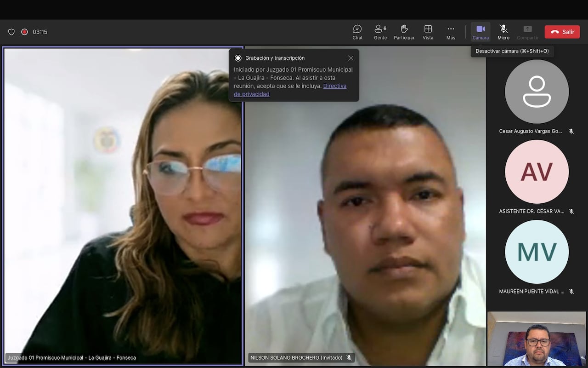The image size is (588, 368).
Task: Select Nilson Solano Brochero's video tile
Action: pyautogui.click(x=365, y=230)
